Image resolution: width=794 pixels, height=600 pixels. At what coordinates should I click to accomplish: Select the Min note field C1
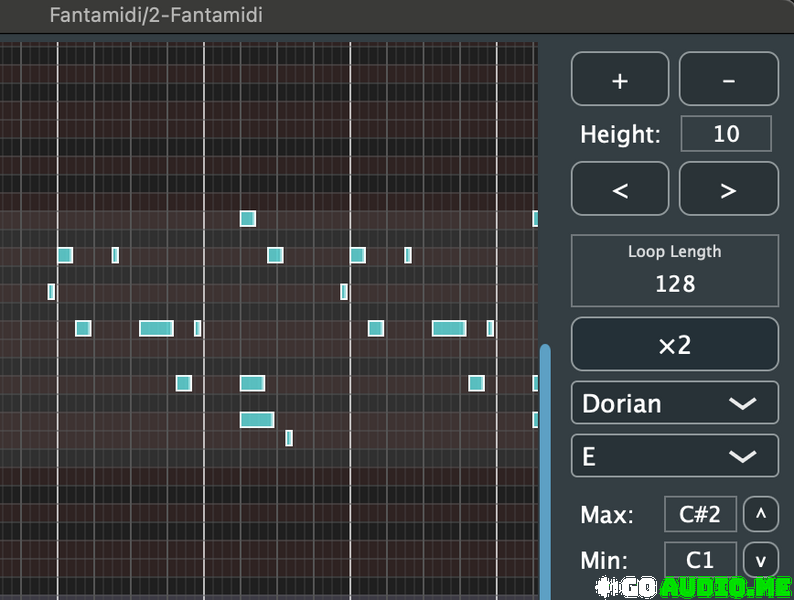(700, 560)
